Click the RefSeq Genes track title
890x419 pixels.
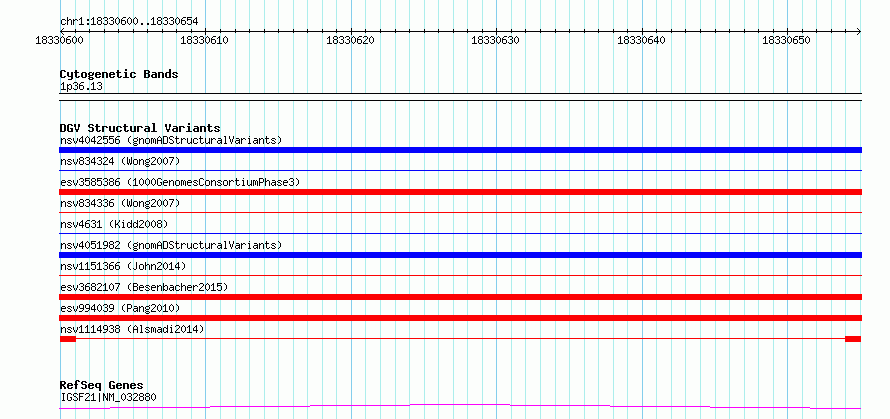coord(101,386)
